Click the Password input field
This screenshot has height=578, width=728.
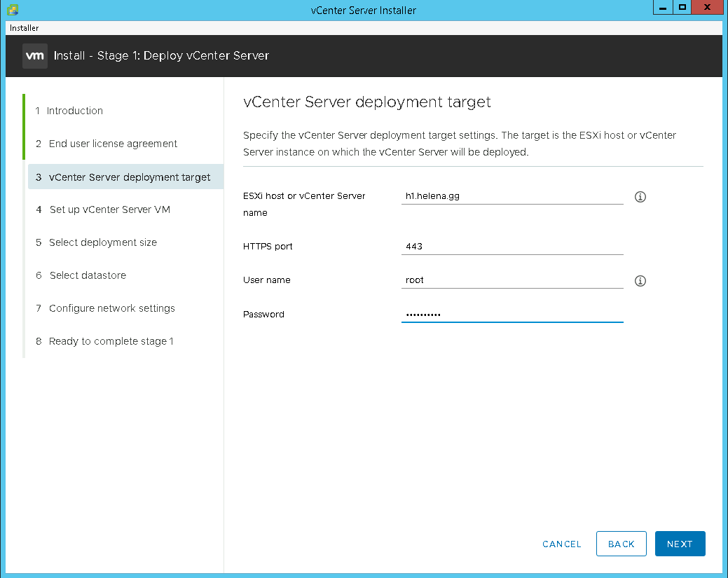tap(511, 315)
